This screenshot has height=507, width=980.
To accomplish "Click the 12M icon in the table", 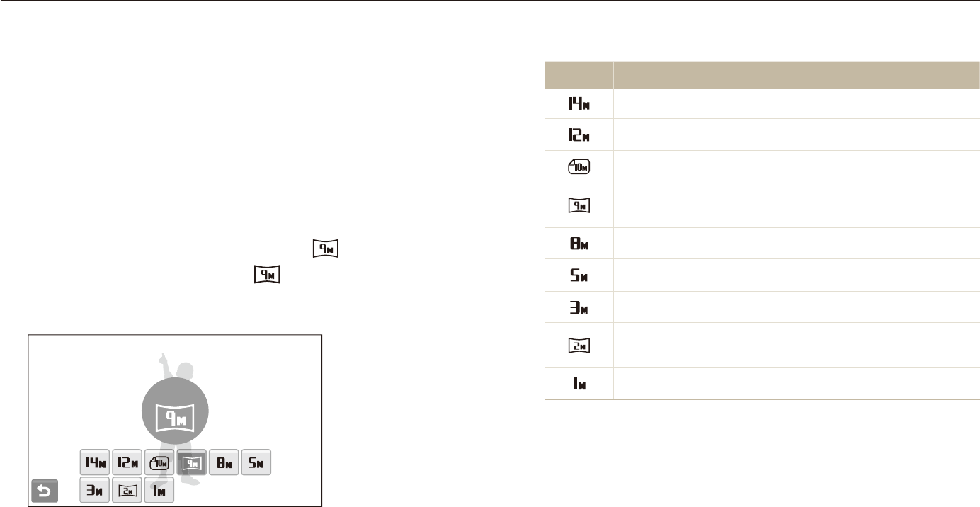I will pyautogui.click(x=579, y=135).
